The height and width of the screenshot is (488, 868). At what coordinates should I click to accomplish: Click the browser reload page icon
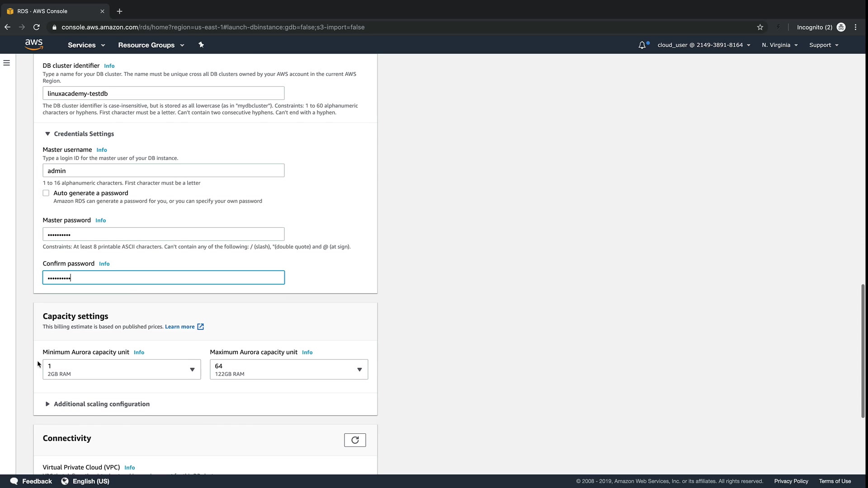click(x=37, y=27)
